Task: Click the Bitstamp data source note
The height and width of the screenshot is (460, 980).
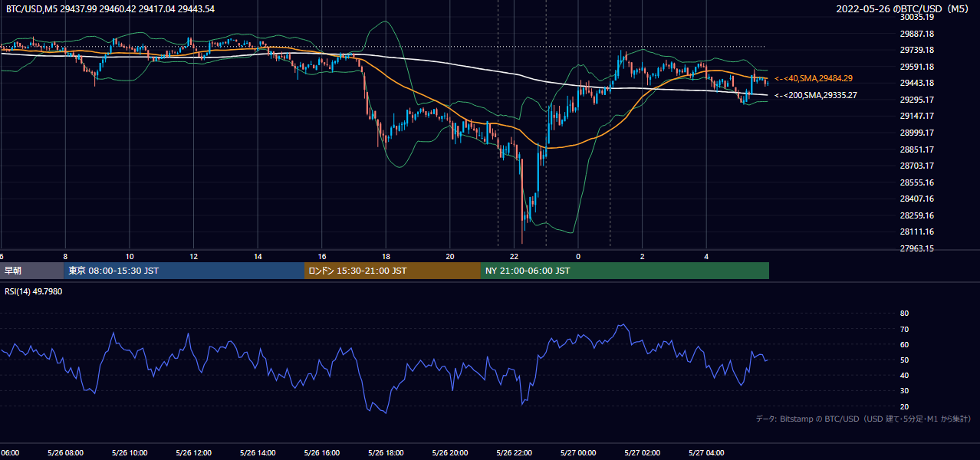Action: pos(863,419)
